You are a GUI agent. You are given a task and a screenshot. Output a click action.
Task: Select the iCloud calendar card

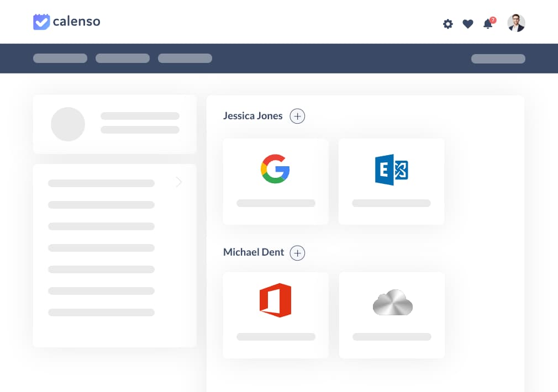coord(392,315)
